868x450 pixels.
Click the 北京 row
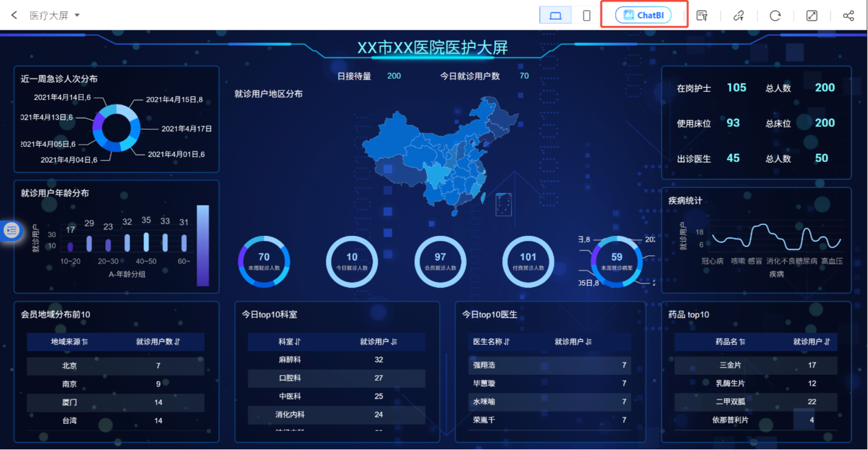tap(116, 366)
